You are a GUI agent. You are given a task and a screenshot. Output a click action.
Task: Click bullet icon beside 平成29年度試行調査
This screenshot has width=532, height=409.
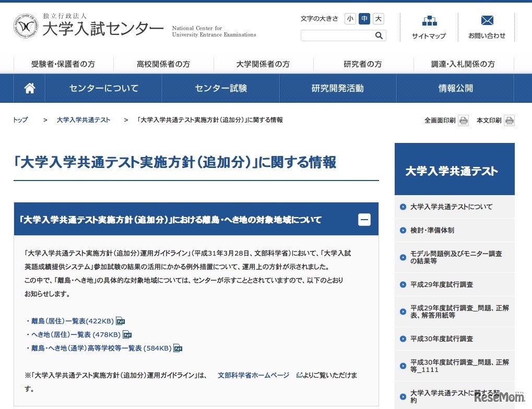point(403,284)
